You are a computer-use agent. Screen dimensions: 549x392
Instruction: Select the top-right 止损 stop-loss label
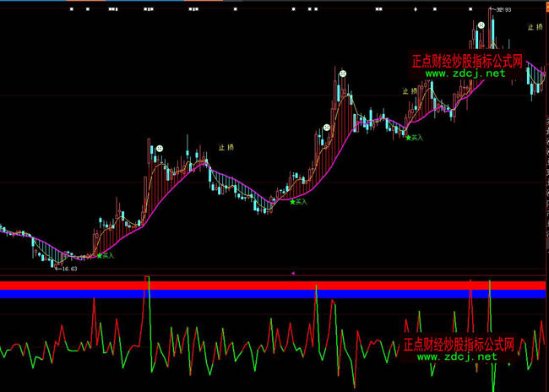point(535,27)
